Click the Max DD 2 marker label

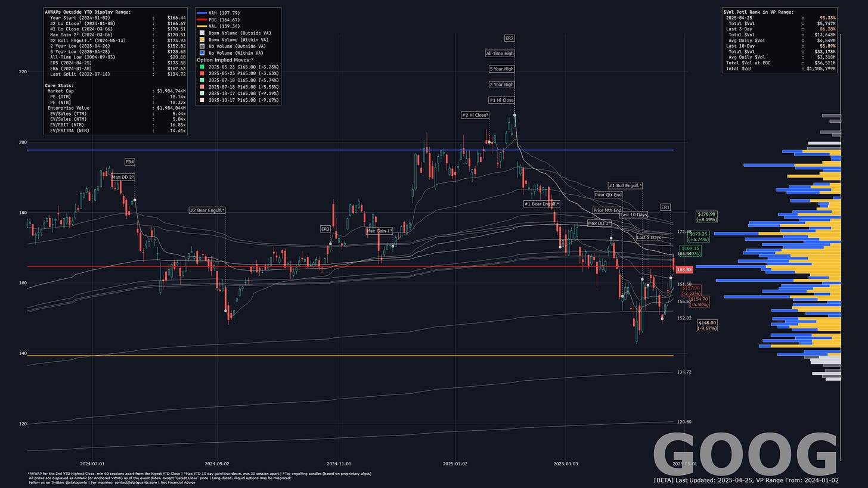point(123,178)
